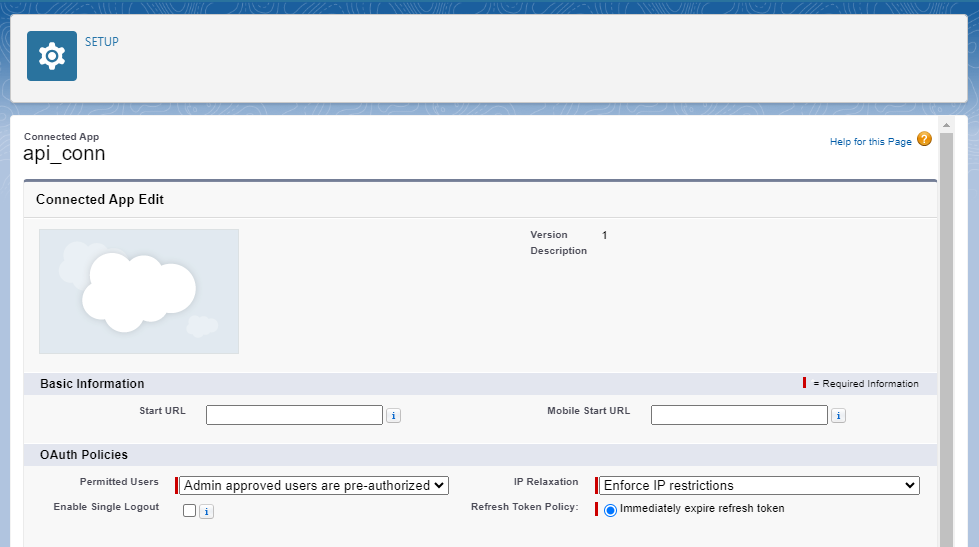The image size is (979, 547).
Task: Click the Basic Information section header
Action: (92, 384)
